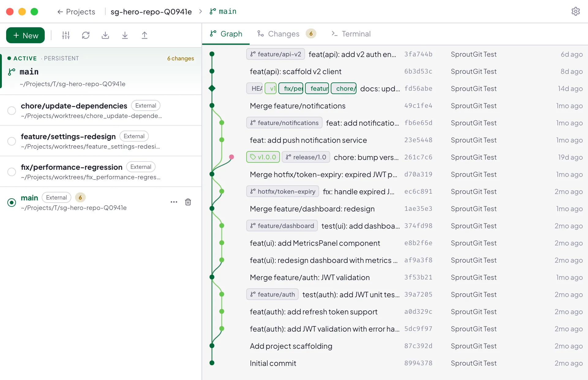
Task: Click the chore/ branch badge
Action: point(344,88)
